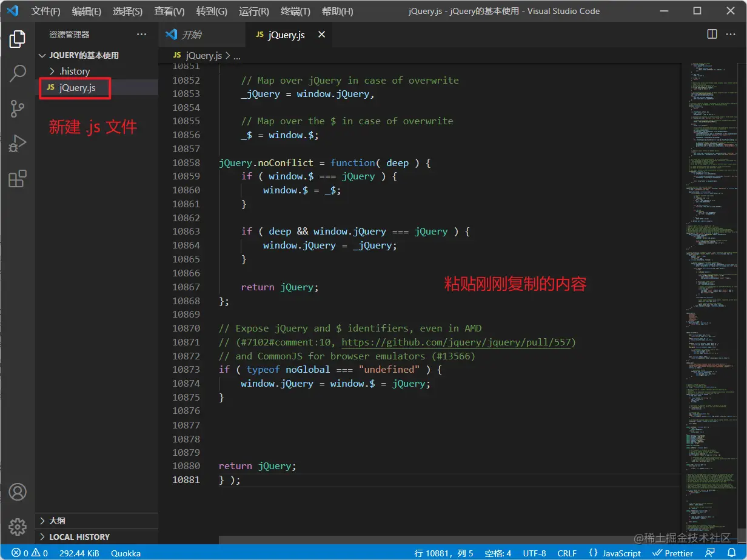Open the 转到(G) menu
The height and width of the screenshot is (560, 747).
[212, 12]
